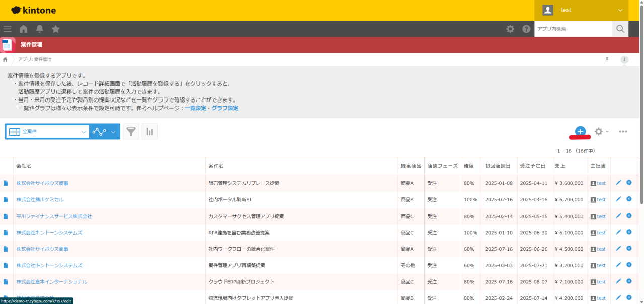The image size is (644, 304).
Task: Open the filter funnel icon
Action: [131, 132]
